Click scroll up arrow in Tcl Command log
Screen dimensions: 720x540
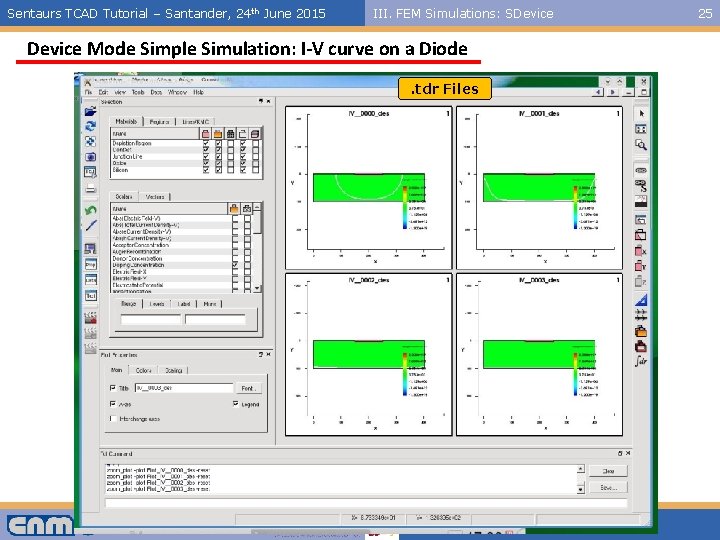pos(580,468)
